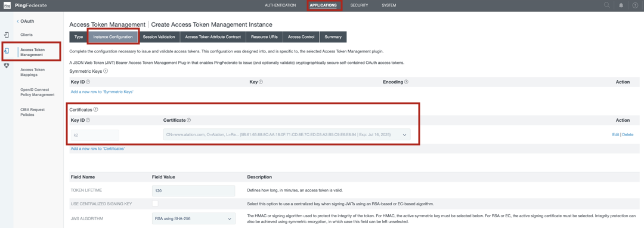This screenshot has width=644, height=228.
Task: Open the Applications top menu
Action: click(x=323, y=5)
